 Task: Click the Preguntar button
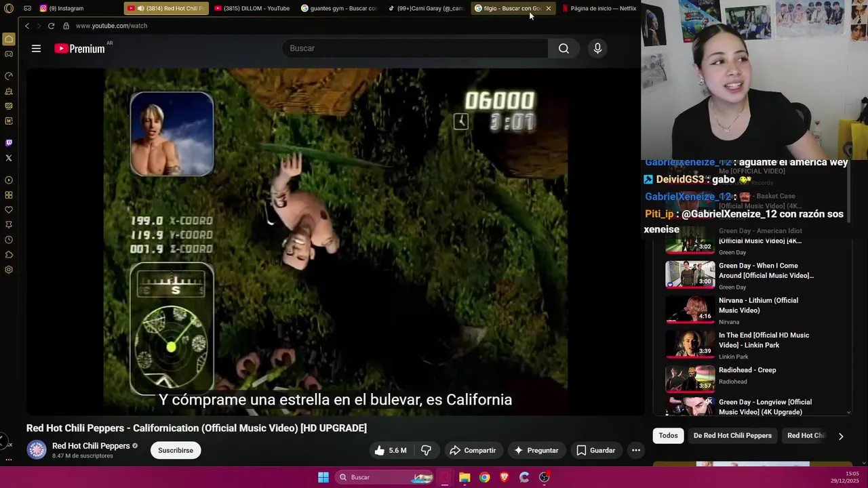coord(536,450)
